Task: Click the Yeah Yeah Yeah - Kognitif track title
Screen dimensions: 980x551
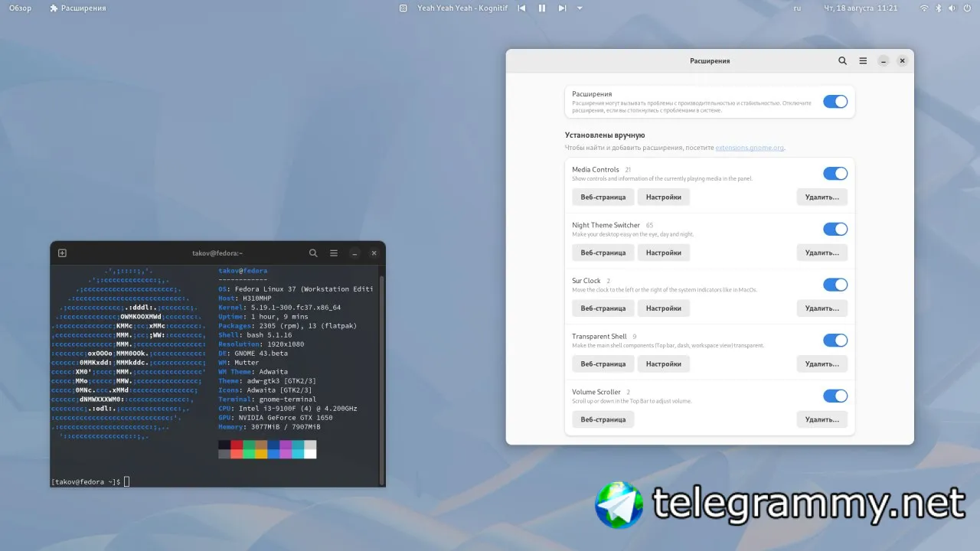Action: pos(463,8)
